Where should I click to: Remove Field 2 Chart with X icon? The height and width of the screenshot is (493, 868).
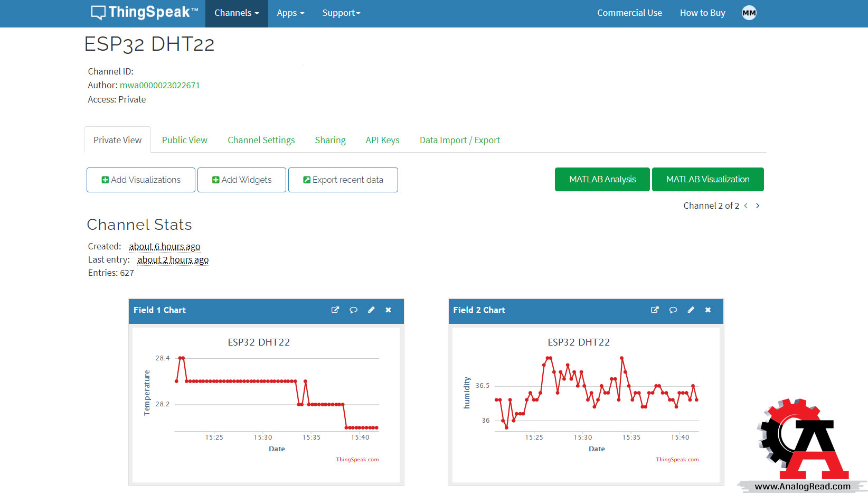(x=708, y=310)
